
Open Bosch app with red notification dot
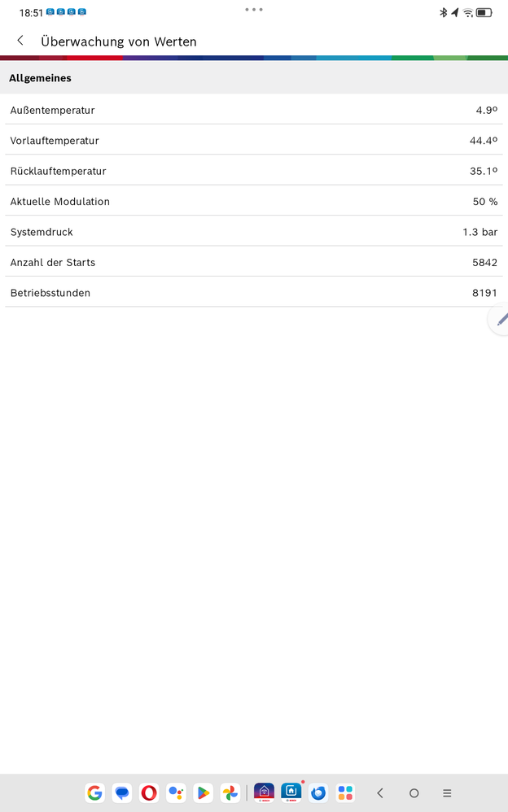point(291,792)
